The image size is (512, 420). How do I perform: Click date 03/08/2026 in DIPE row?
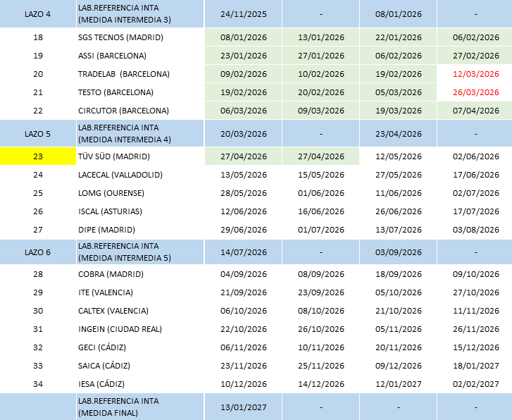pos(476,230)
